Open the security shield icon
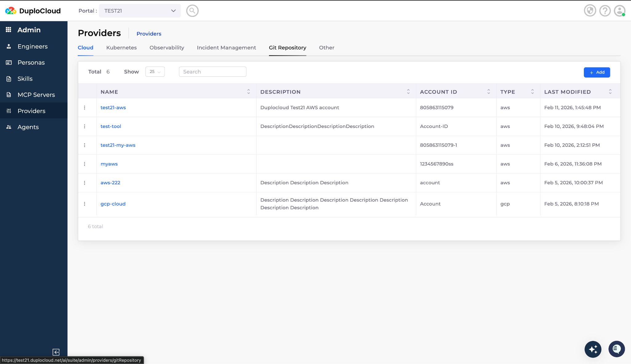631x364 pixels. coord(590,11)
